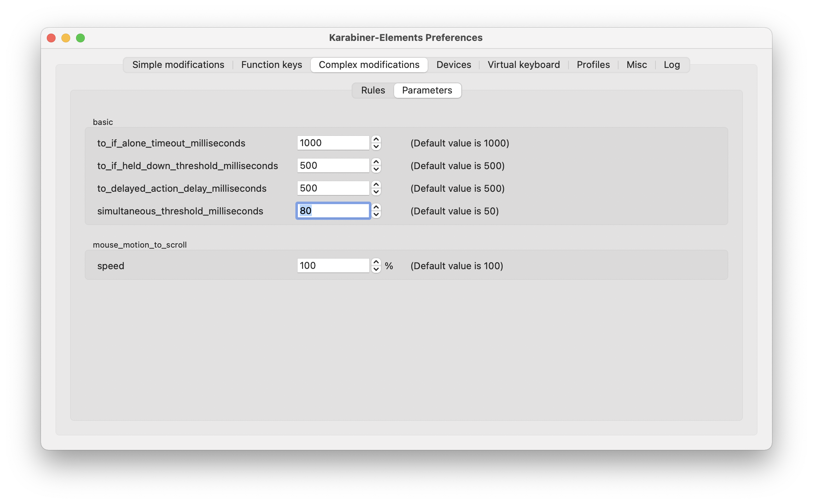This screenshot has height=504, width=813.
Task: Open the Function keys tab
Action: point(271,65)
